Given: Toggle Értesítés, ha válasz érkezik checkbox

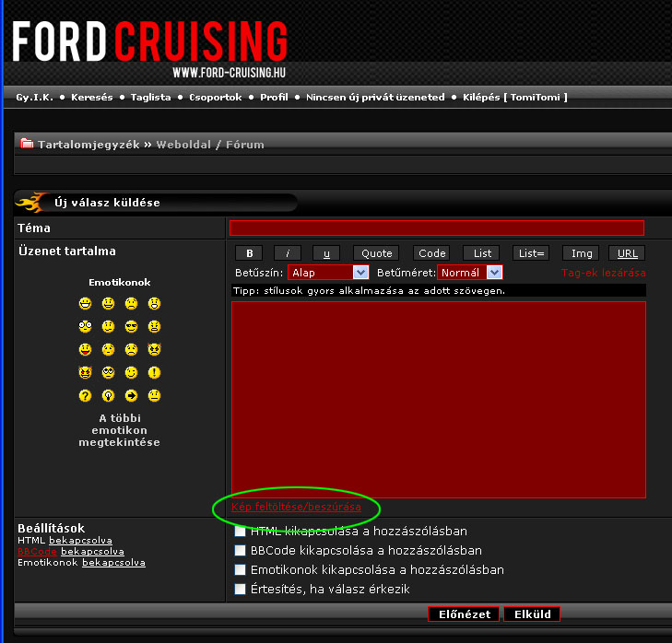Looking at the screenshot, I should point(240,589).
